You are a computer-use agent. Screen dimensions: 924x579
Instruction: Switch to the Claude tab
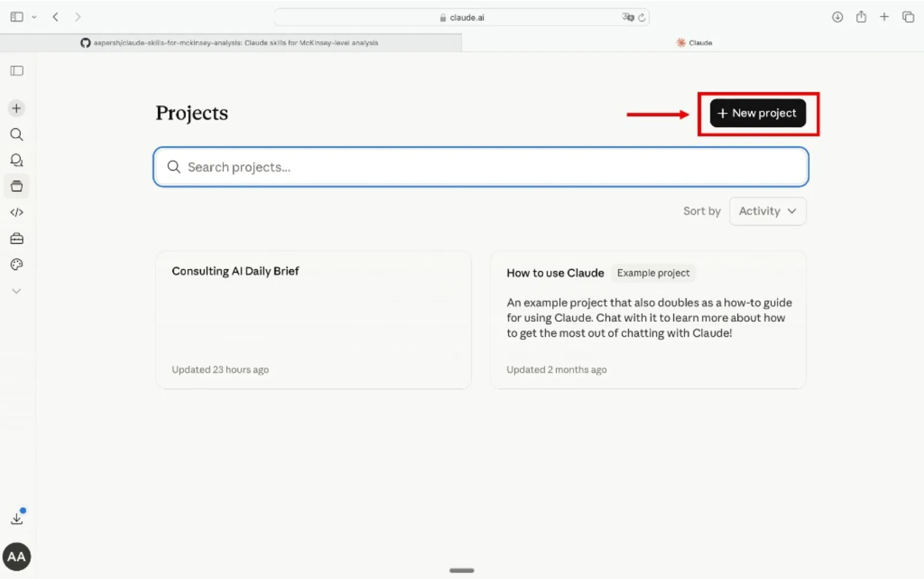[693, 43]
